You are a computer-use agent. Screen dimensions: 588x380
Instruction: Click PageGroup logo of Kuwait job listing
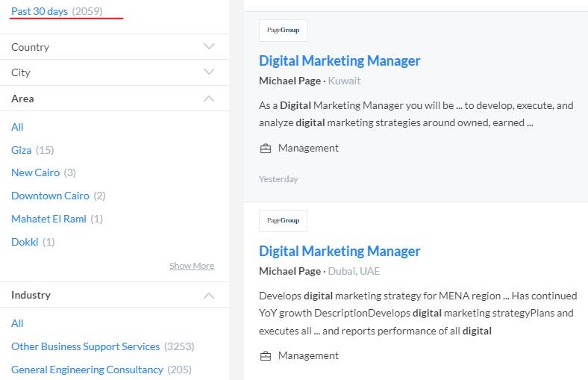pyautogui.click(x=283, y=31)
